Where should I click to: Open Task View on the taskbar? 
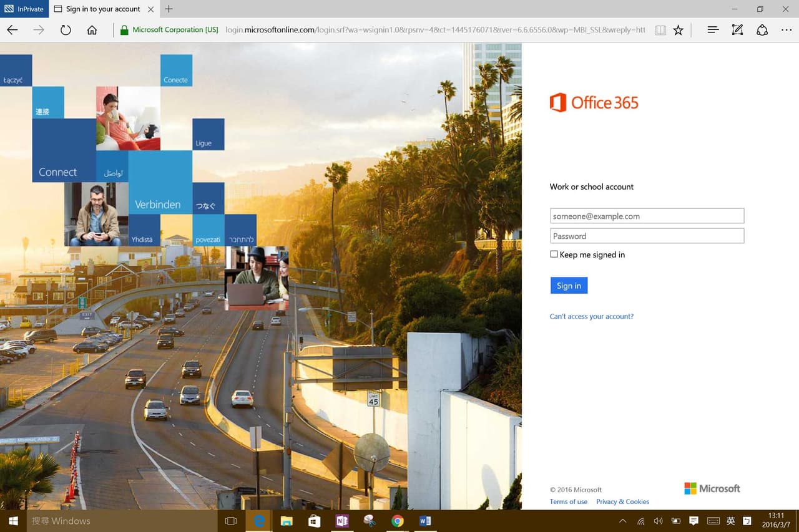[x=231, y=521]
